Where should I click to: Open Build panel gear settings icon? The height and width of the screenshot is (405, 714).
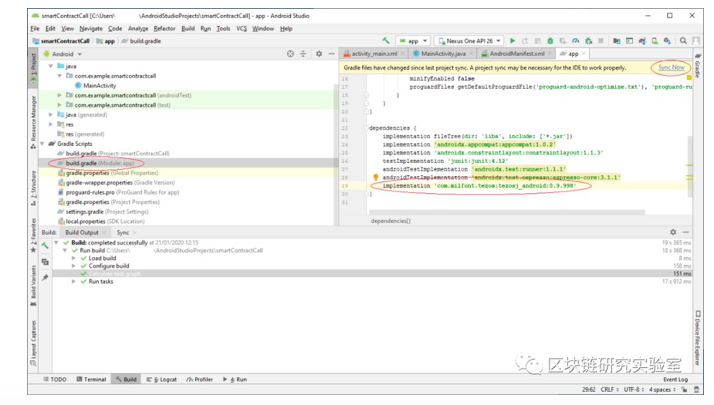pyautogui.click(x=673, y=232)
